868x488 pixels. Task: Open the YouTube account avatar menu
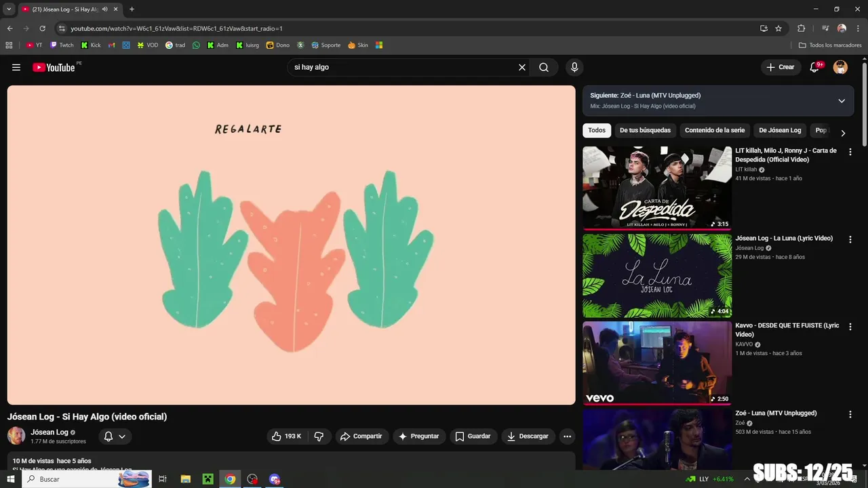click(x=840, y=67)
